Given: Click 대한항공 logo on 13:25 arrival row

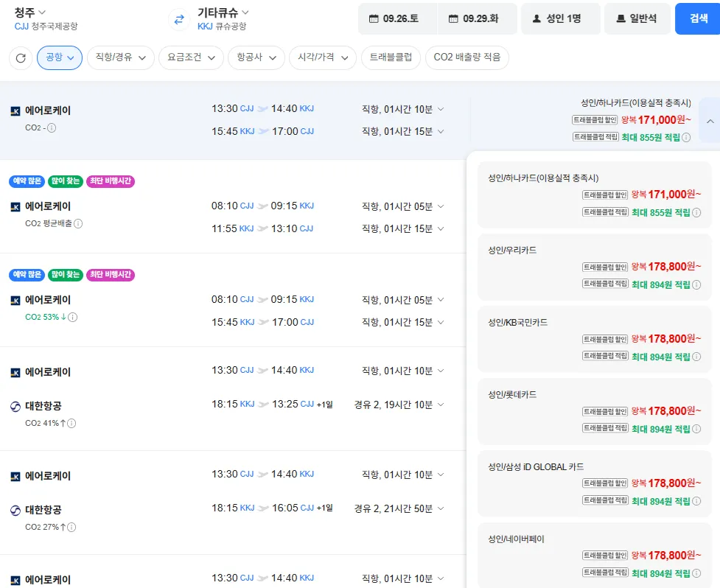Looking at the screenshot, I should tap(15, 407).
